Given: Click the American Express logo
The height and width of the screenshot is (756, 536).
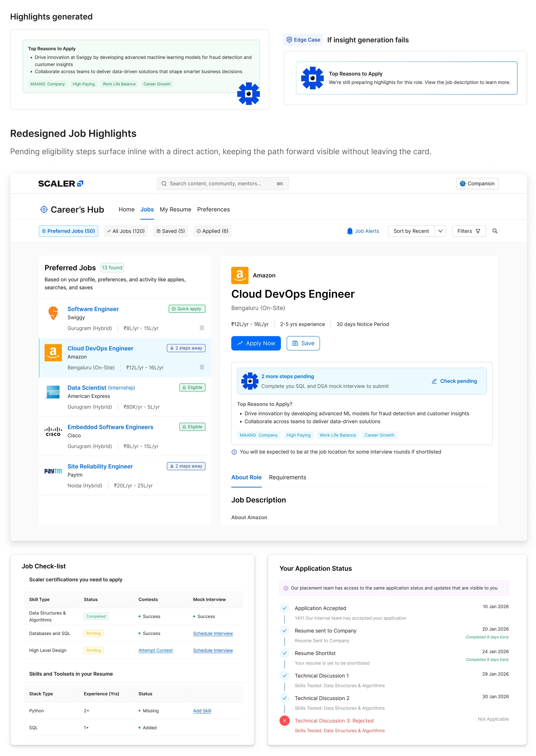Looking at the screenshot, I should click(53, 392).
